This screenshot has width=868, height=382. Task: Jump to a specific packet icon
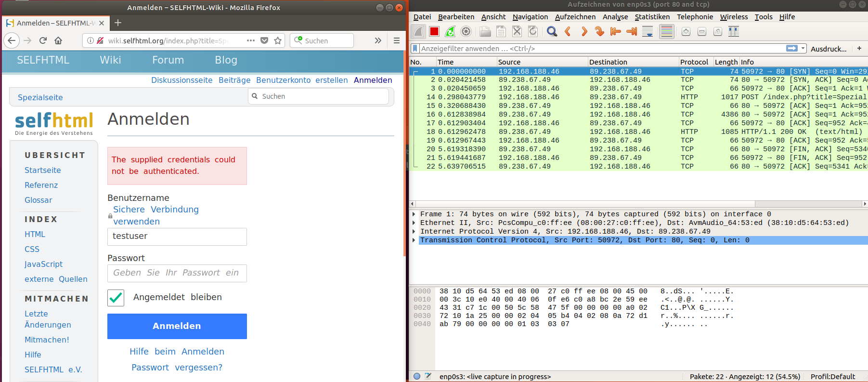pyautogui.click(x=600, y=32)
